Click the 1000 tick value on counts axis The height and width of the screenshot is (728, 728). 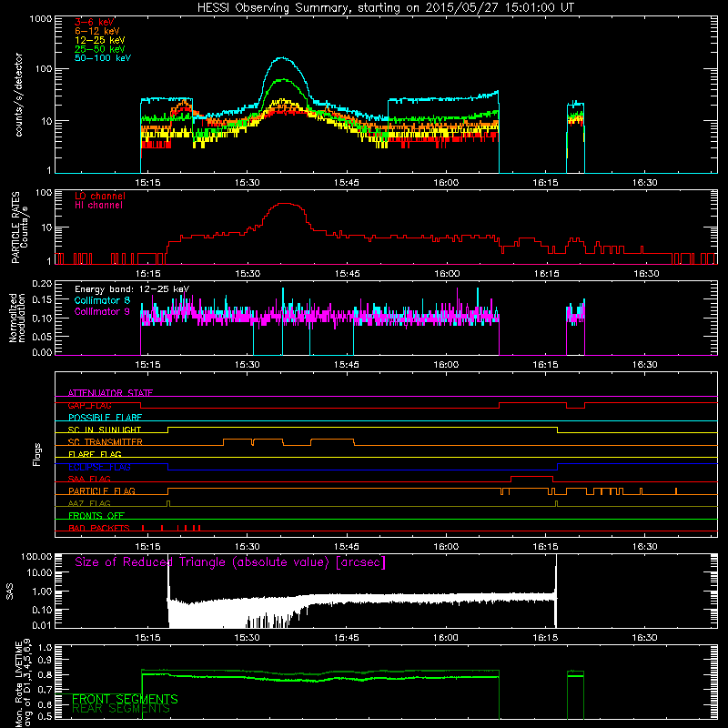[x=41, y=19]
